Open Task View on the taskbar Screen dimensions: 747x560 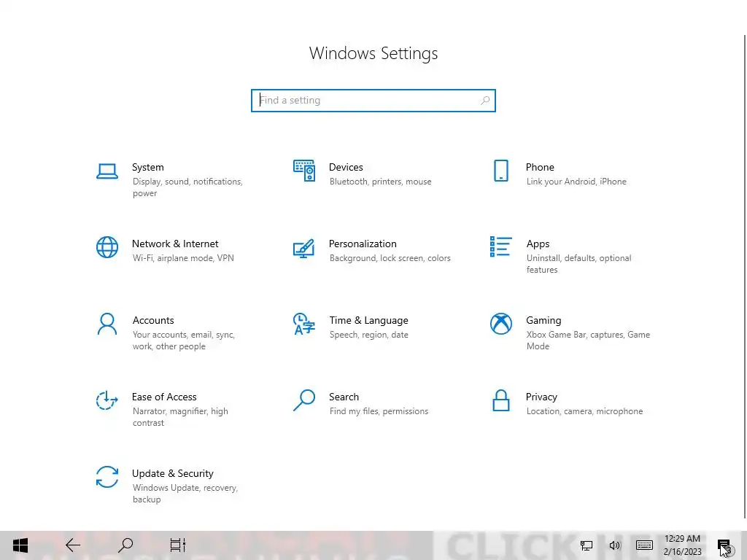click(x=178, y=545)
